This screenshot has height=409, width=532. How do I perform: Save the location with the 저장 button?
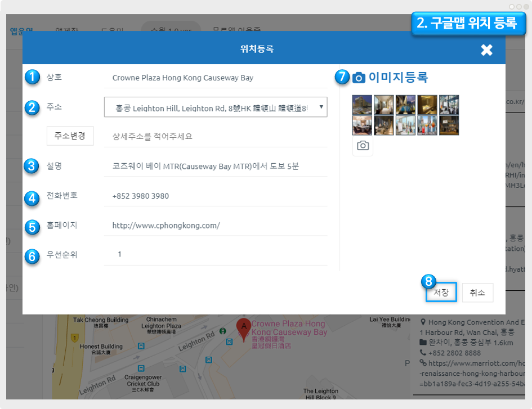tap(441, 293)
